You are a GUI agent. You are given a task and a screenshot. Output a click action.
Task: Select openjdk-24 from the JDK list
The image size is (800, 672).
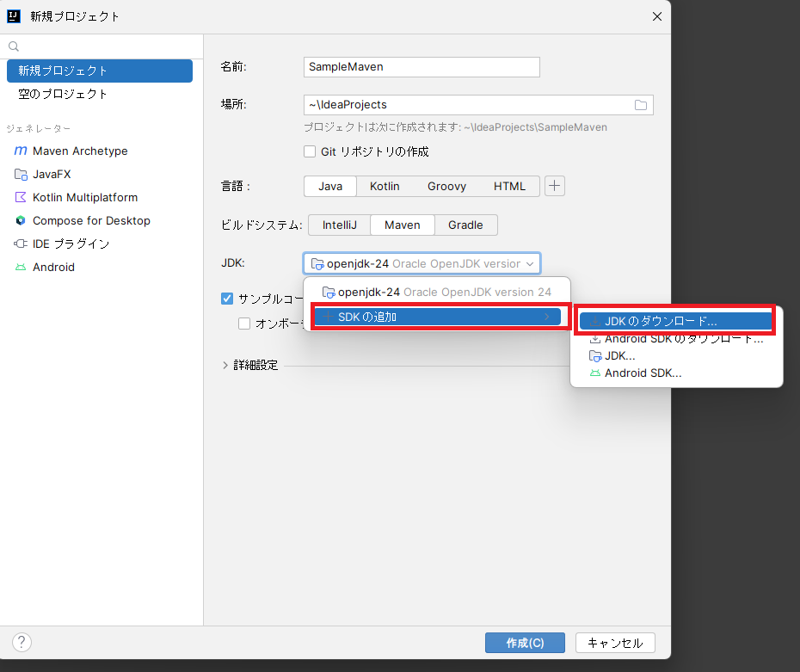click(x=437, y=293)
